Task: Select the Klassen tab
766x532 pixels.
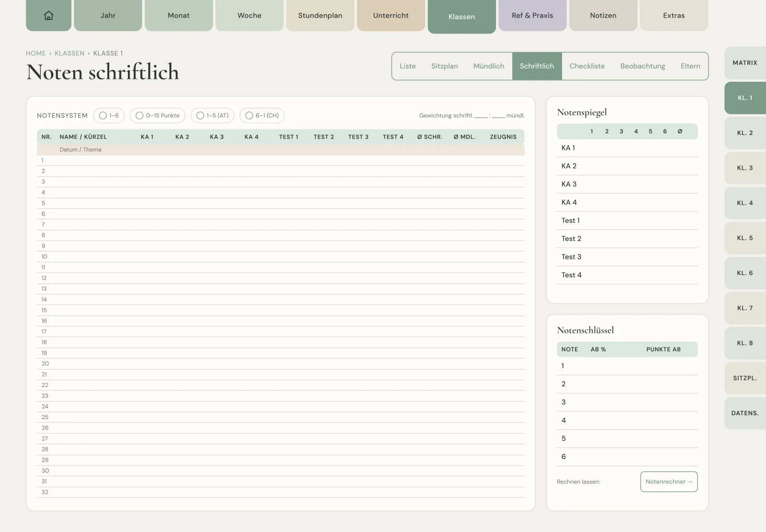Action: click(462, 17)
